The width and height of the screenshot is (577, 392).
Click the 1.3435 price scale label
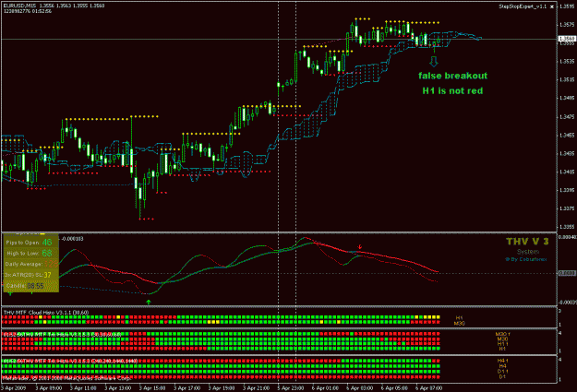click(x=567, y=153)
